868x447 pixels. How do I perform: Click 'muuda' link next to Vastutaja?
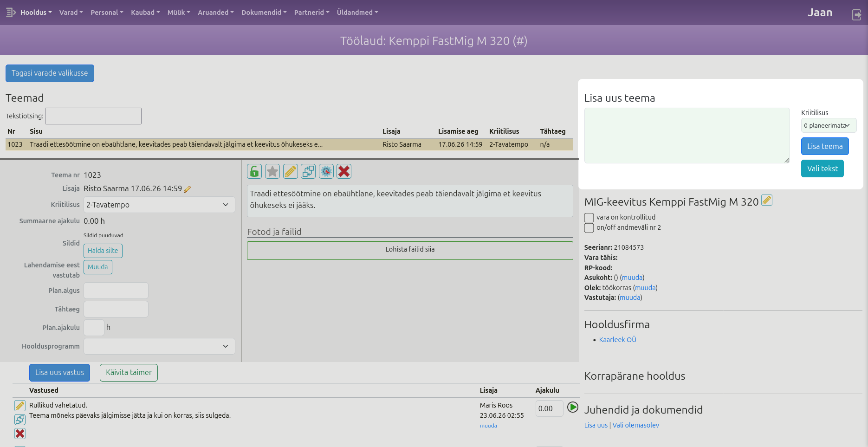(x=630, y=298)
